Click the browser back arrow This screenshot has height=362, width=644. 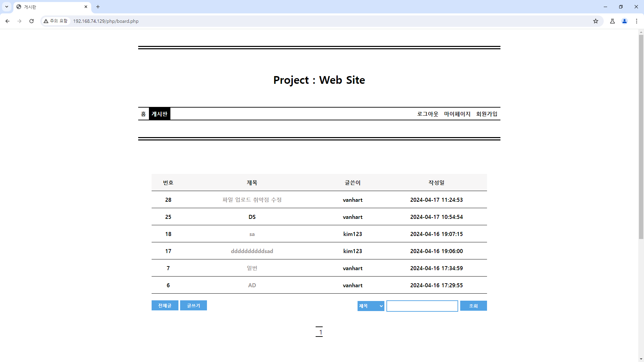pyautogui.click(x=7, y=21)
